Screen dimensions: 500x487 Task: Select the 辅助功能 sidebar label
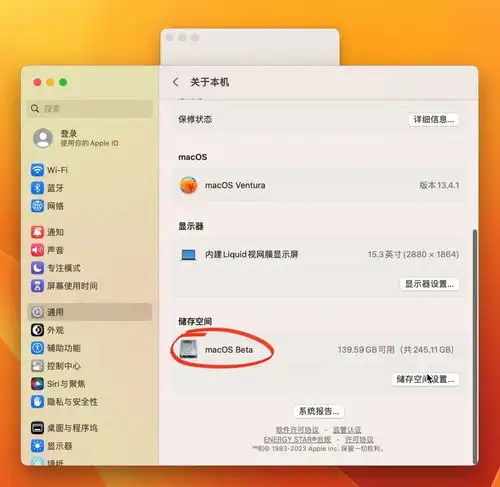pos(64,348)
